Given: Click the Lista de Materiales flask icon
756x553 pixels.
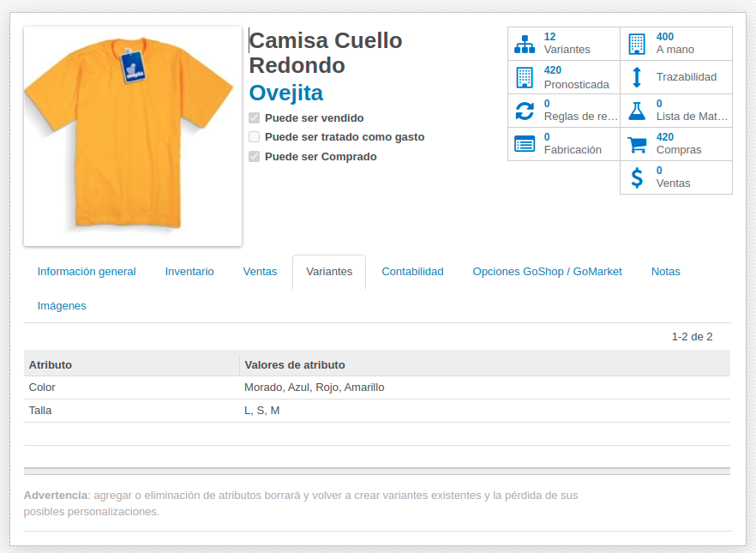Looking at the screenshot, I should 636,111.
